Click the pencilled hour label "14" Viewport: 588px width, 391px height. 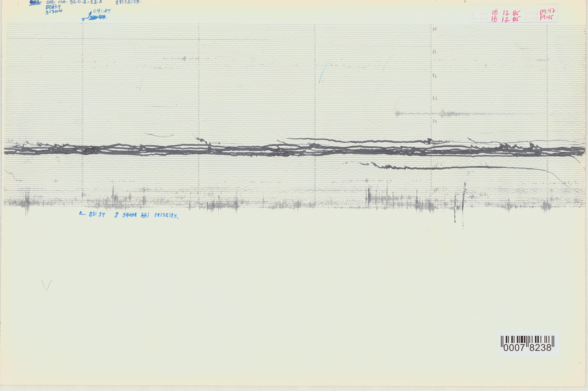(x=435, y=121)
